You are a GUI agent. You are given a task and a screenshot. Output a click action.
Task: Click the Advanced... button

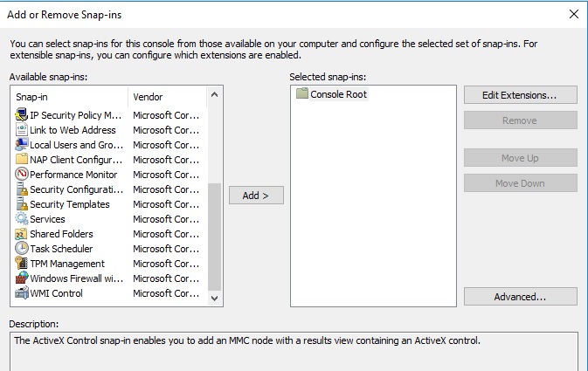point(520,297)
